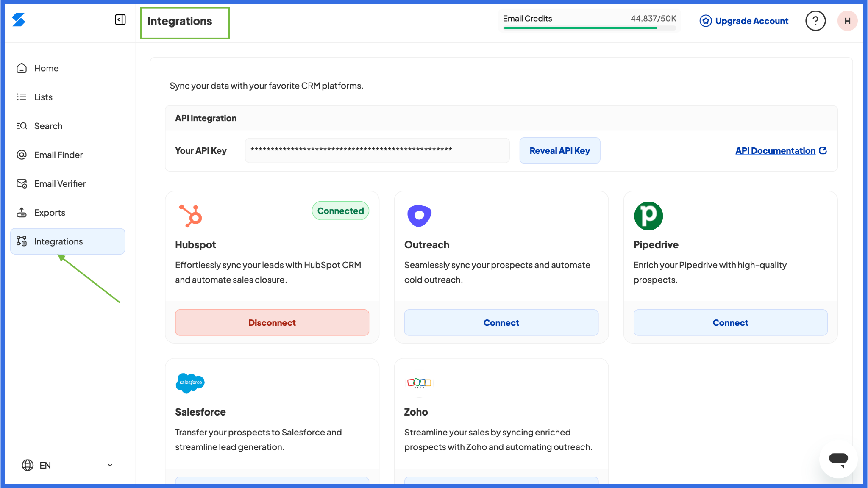This screenshot has height=488, width=868.
Task: Collapse the sidebar panel icon
Action: [x=120, y=19]
